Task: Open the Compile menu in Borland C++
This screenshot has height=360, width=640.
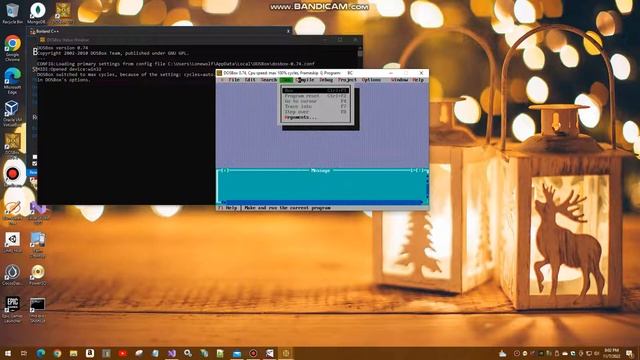Action: pos(305,80)
